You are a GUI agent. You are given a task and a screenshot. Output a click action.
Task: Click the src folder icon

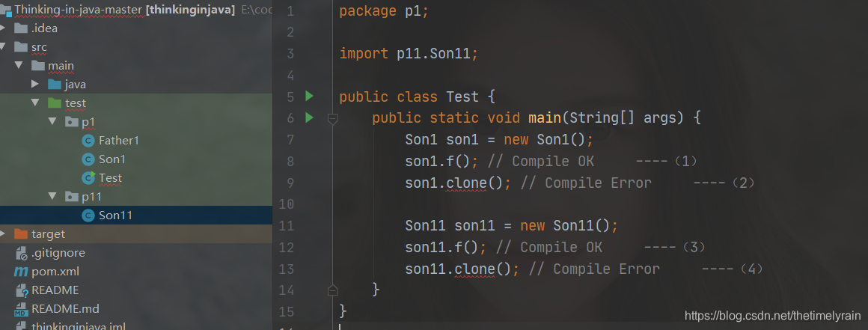[20, 47]
